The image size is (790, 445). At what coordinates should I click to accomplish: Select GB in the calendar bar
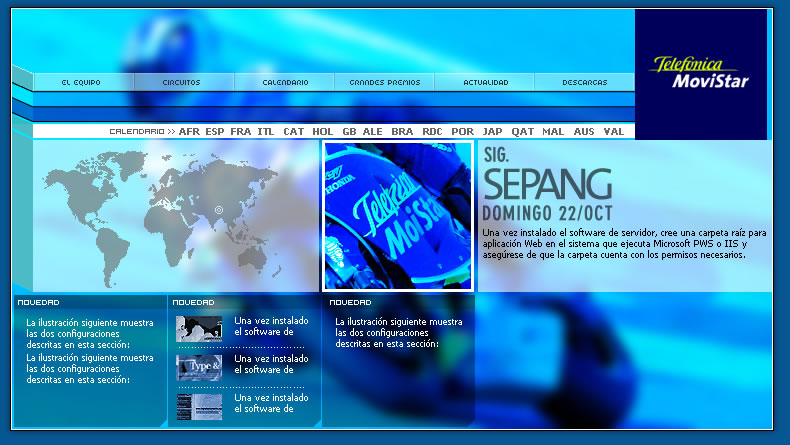click(349, 132)
